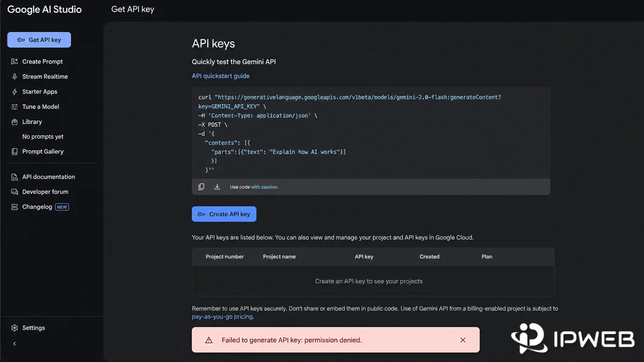Click the Project name column header
Image resolution: width=644 pixels, height=362 pixels.
[x=279, y=257]
